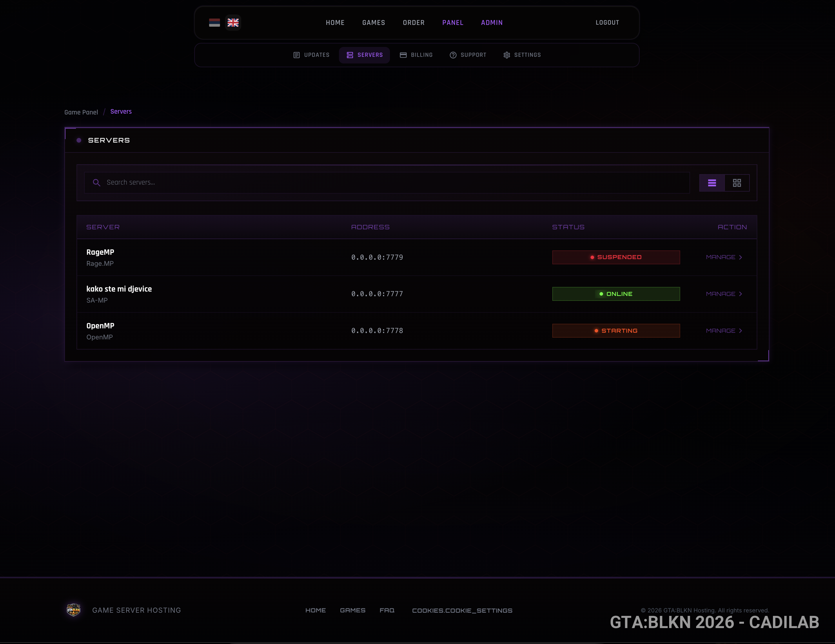Open Manage chevron for kako ste mi djevice
Screen dimensions: 835x644
pos(740,294)
